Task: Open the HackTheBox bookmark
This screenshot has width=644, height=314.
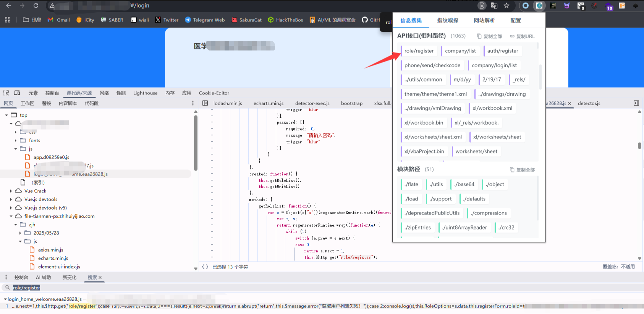Action: point(285,20)
